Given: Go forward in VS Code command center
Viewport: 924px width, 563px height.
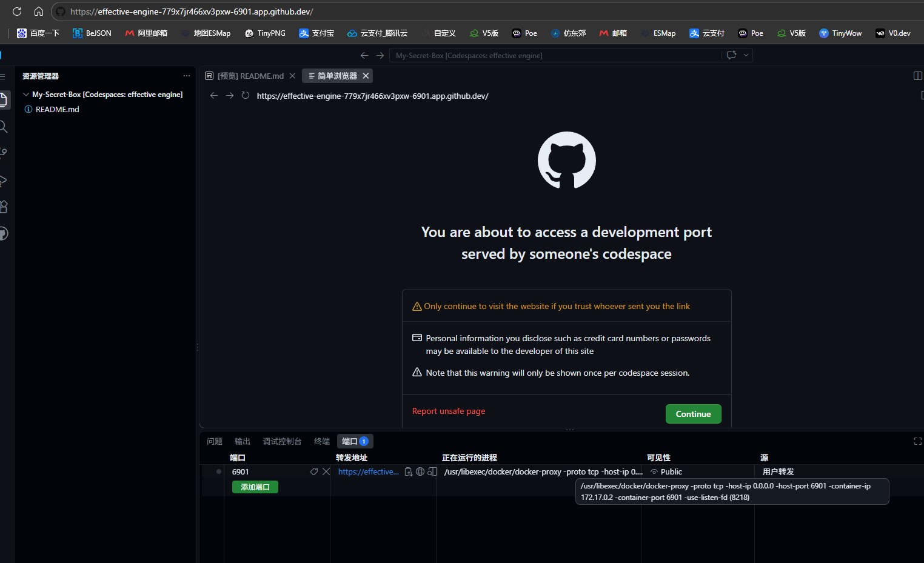Looking at the screenshot, I should pos(380,55).
